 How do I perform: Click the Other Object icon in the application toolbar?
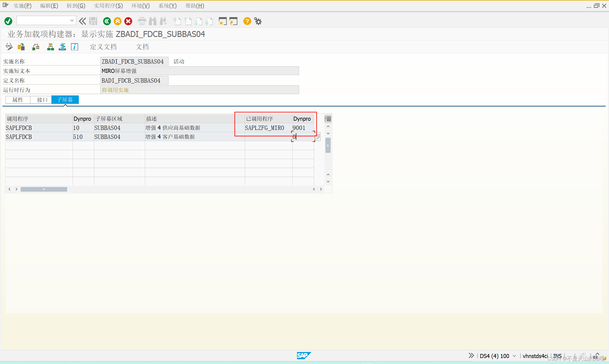pyautogui.click(x=21, y=47)
